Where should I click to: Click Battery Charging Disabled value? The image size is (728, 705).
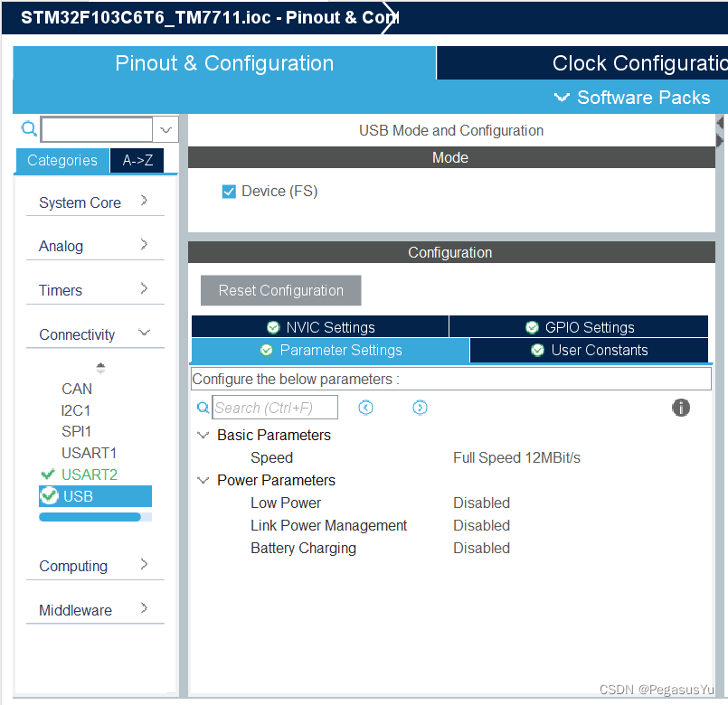(x=481, y=548)
